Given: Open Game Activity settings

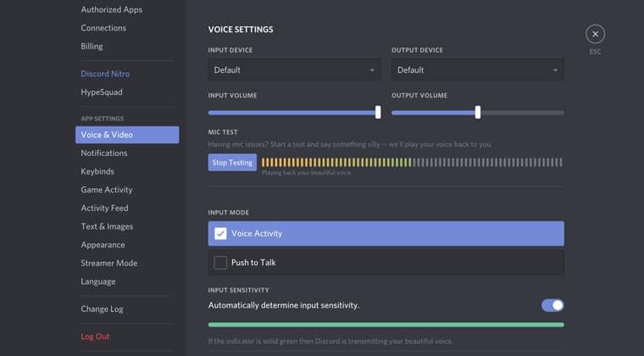Looking at the screenshot, I should 107,190.
